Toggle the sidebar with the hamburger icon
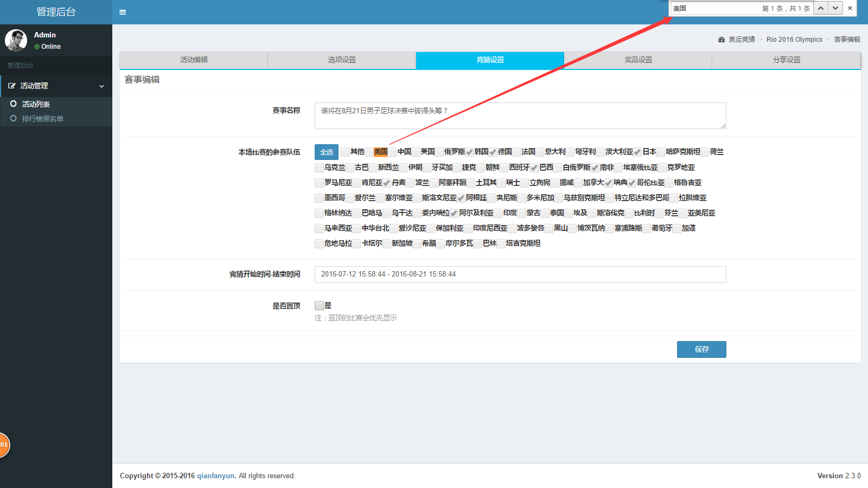This screenshot has height=488, width=868. click(x=123, y=12)
